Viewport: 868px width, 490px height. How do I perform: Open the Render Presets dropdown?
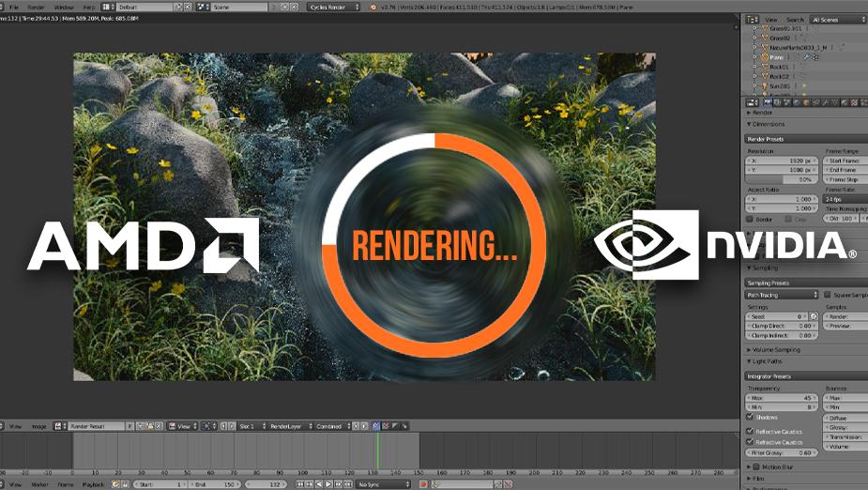(x=806, y=139)
